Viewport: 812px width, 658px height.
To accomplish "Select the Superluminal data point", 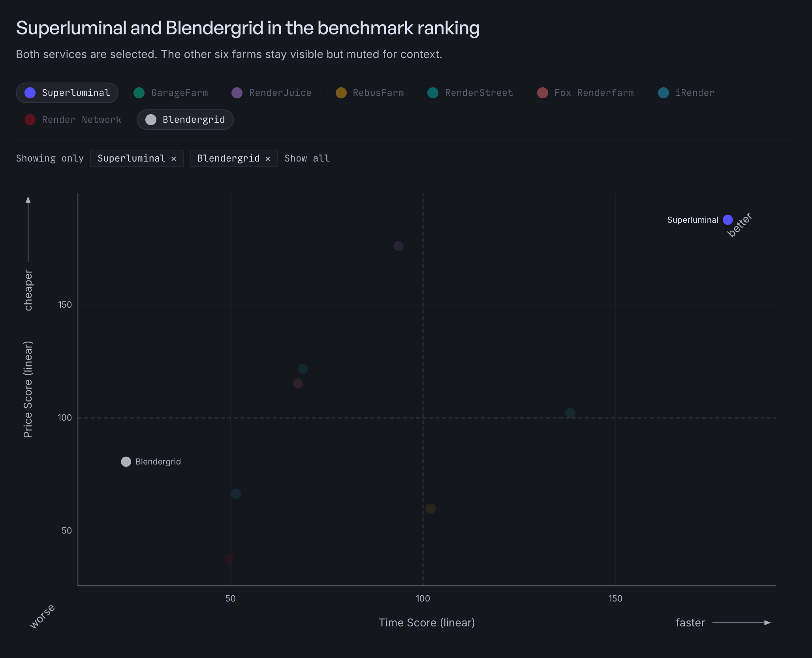I will tap(728, 220).
